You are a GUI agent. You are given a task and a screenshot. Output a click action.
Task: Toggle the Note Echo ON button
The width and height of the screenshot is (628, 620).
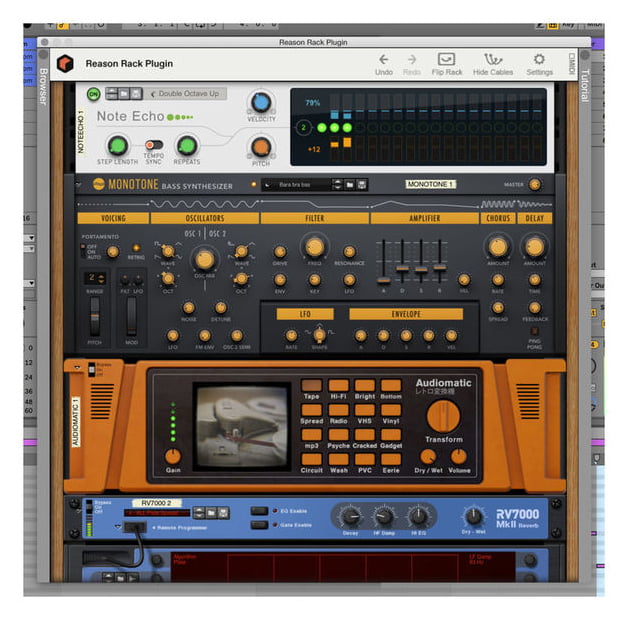tap(93, 95)
